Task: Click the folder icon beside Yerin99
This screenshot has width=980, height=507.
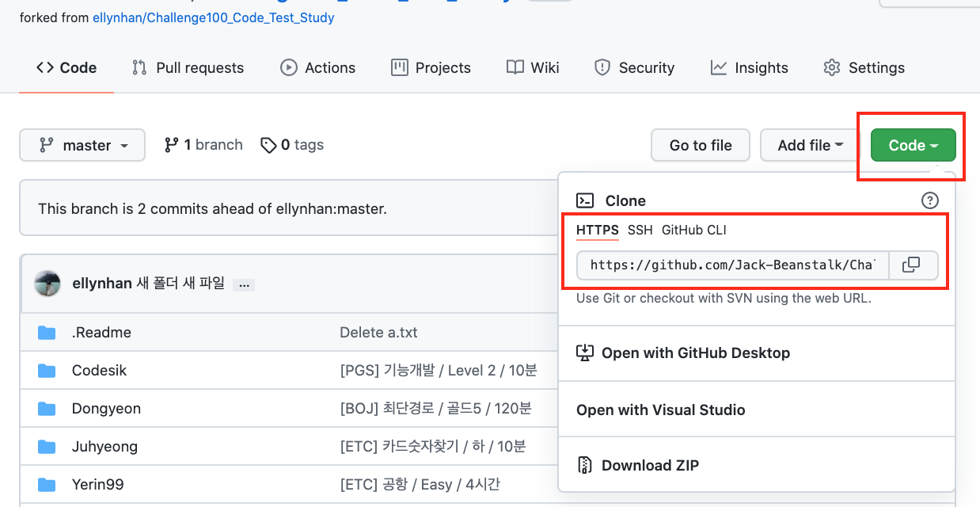Action: [x=47, y=485]
